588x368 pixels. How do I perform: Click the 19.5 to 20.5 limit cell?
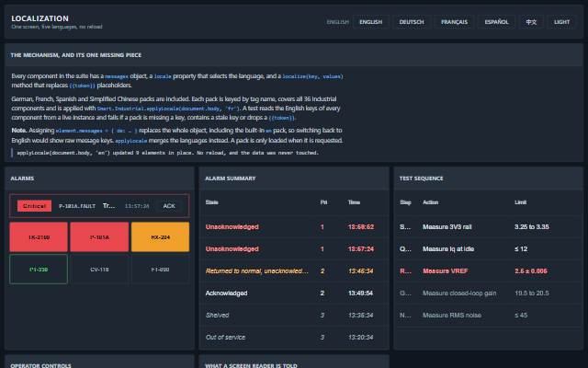pyautogui.click(x=532, y=293)
